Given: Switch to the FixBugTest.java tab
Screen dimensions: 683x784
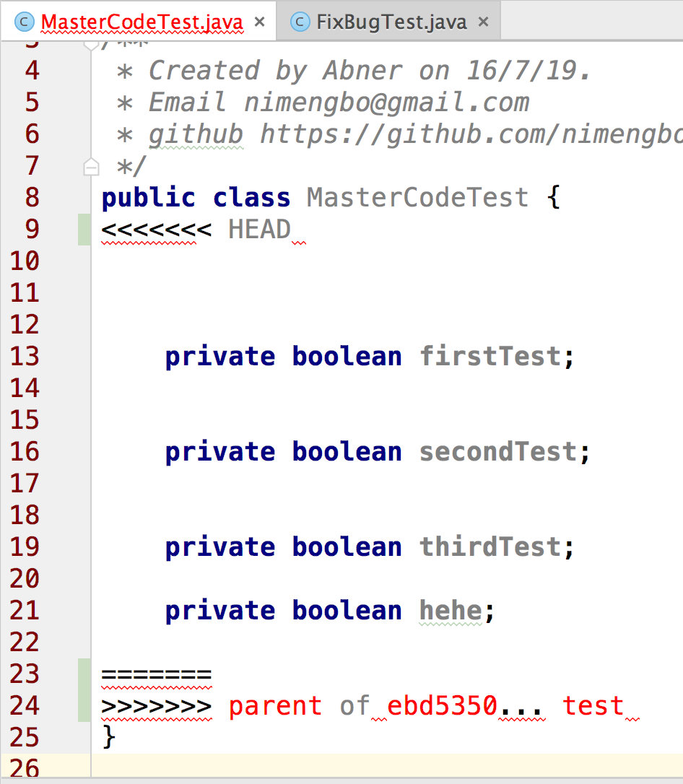Looking at the screenshot, I should [x=391, y=22].
